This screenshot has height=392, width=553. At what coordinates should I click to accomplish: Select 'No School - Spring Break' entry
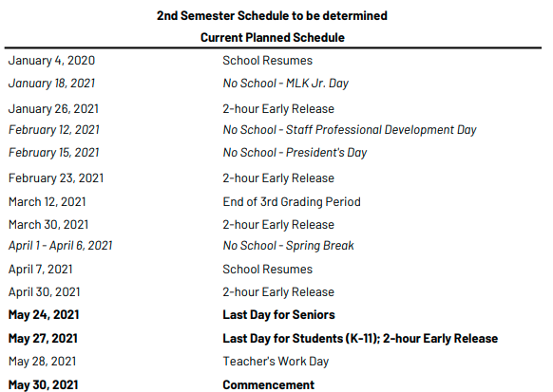coord(288,246)
